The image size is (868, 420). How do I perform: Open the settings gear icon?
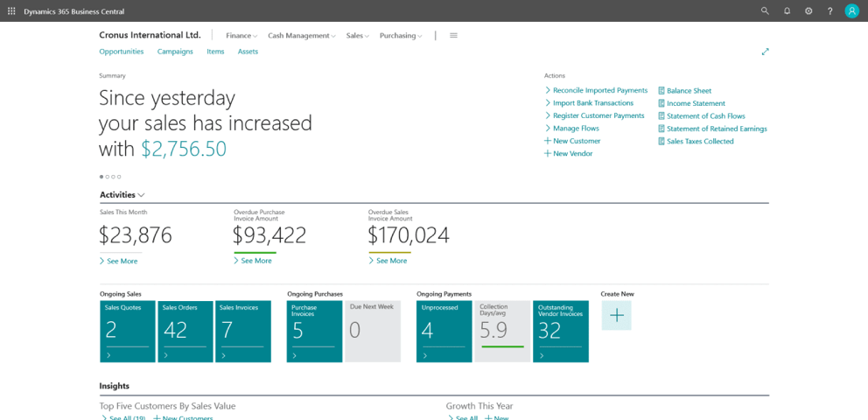click(x=808, y=11)
